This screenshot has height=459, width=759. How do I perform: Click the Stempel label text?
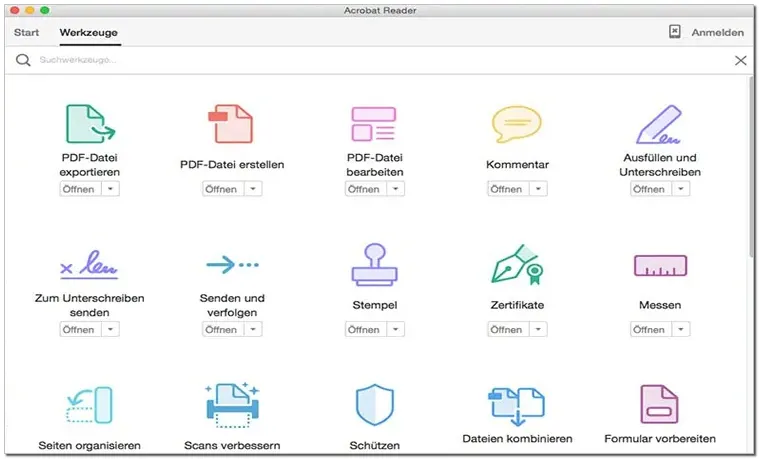[x=375, y=305]
